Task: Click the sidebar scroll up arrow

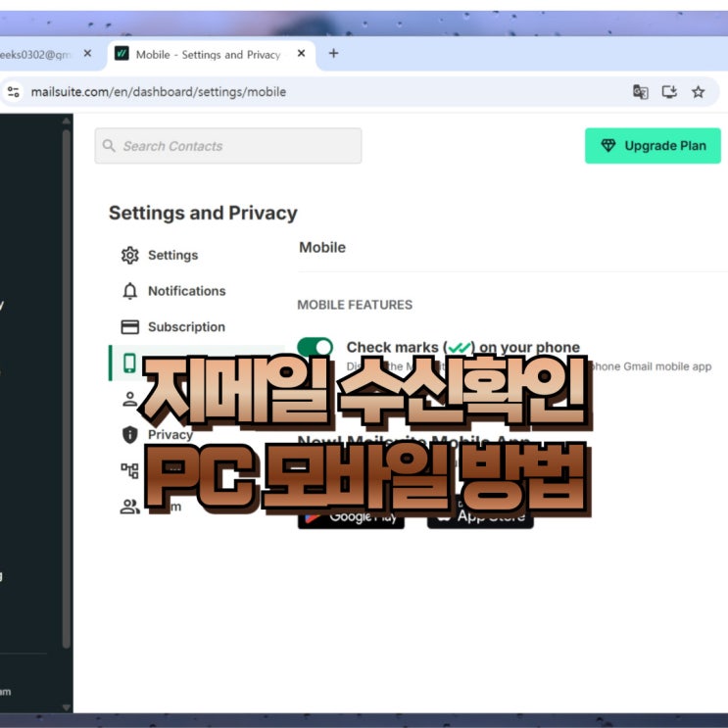Action: (x=67, y=121)
